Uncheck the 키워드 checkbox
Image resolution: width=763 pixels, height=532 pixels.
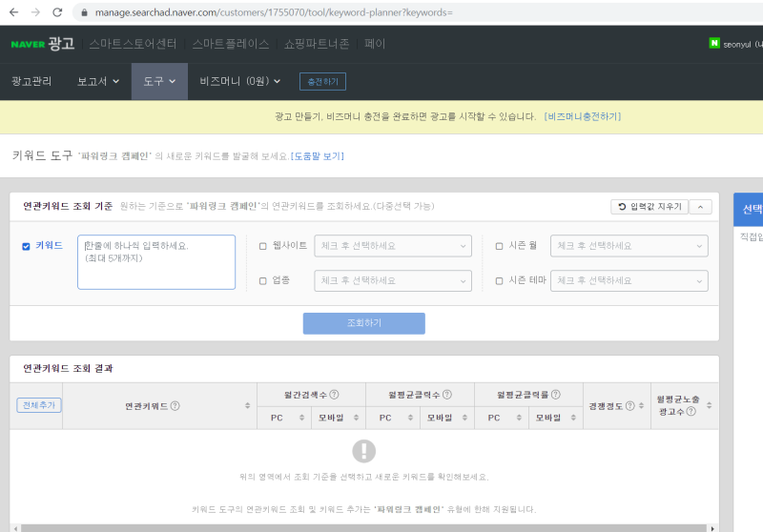click(27, 247)
